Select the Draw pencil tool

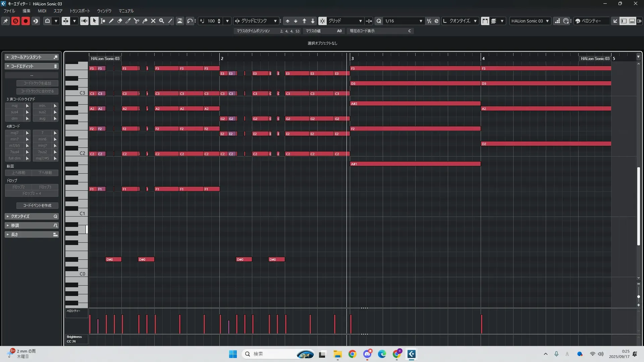click(x=111, y=21)
